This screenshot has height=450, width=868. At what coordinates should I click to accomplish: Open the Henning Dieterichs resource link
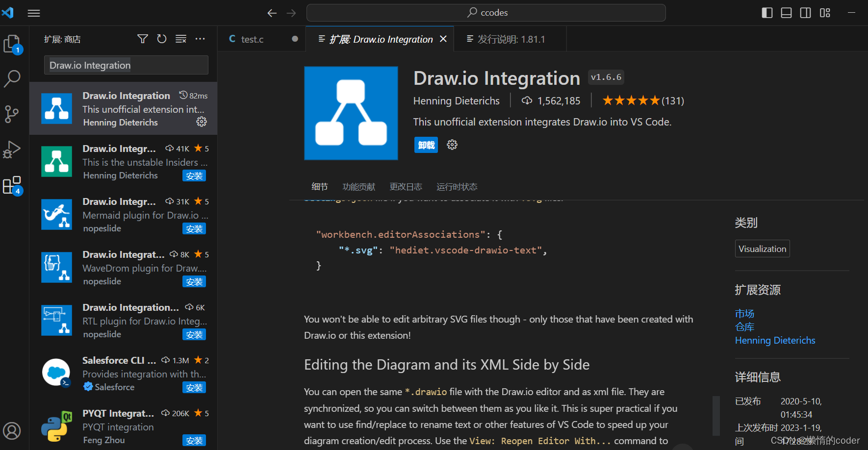[775, 340]
